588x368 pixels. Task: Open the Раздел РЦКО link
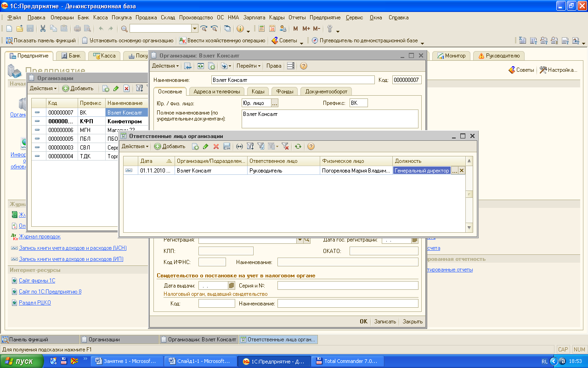tap(35, 303)
